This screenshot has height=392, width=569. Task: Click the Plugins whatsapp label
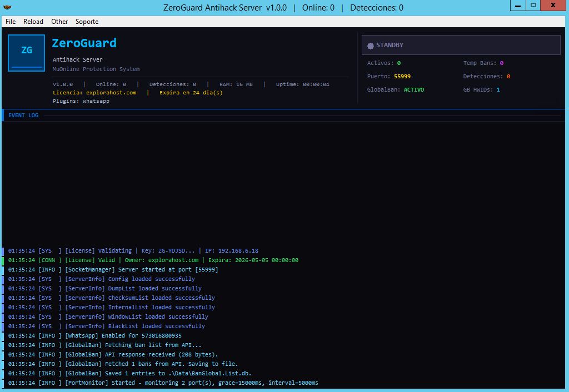click(x=81, y=102)
